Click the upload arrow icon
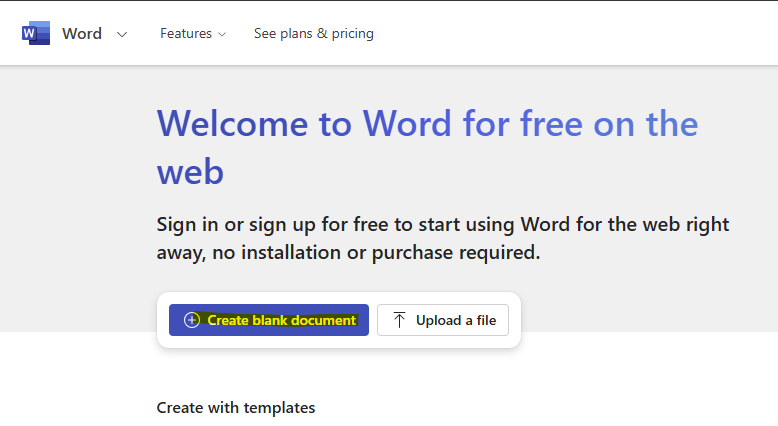The image size is (778, 426). (x=400, y=320)
